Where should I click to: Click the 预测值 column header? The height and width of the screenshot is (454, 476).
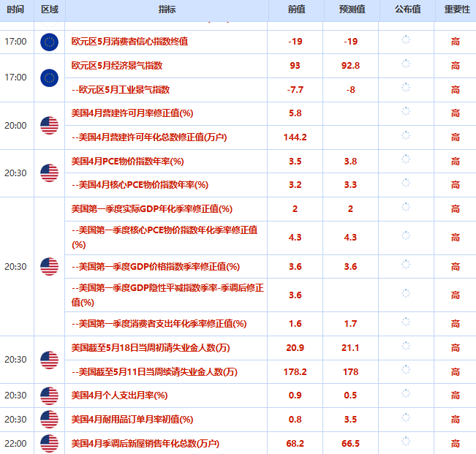352,10
